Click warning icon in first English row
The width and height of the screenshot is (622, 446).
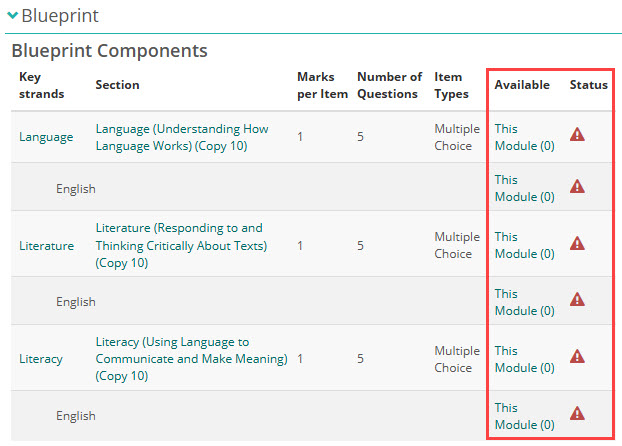577,186
